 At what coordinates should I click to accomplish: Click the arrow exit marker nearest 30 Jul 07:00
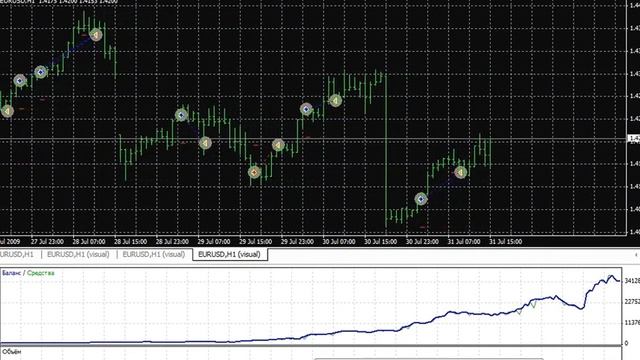(x=335, y=100)
